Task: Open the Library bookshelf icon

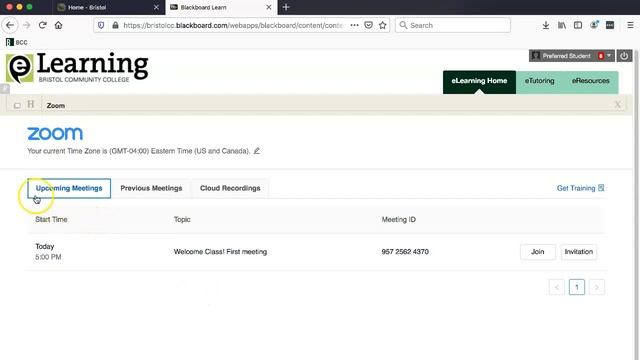Action: [x=562, y=25]
